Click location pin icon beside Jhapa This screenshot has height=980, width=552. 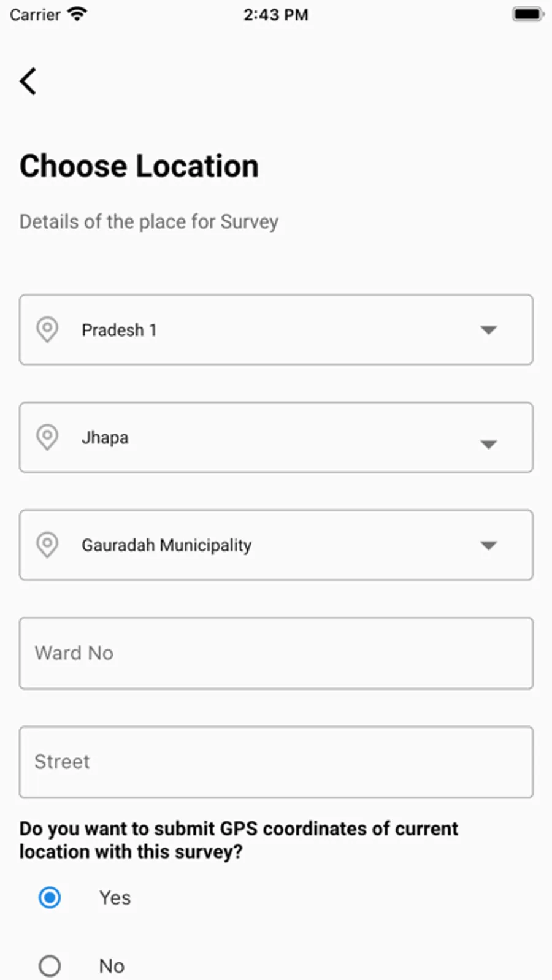[47, 437]
